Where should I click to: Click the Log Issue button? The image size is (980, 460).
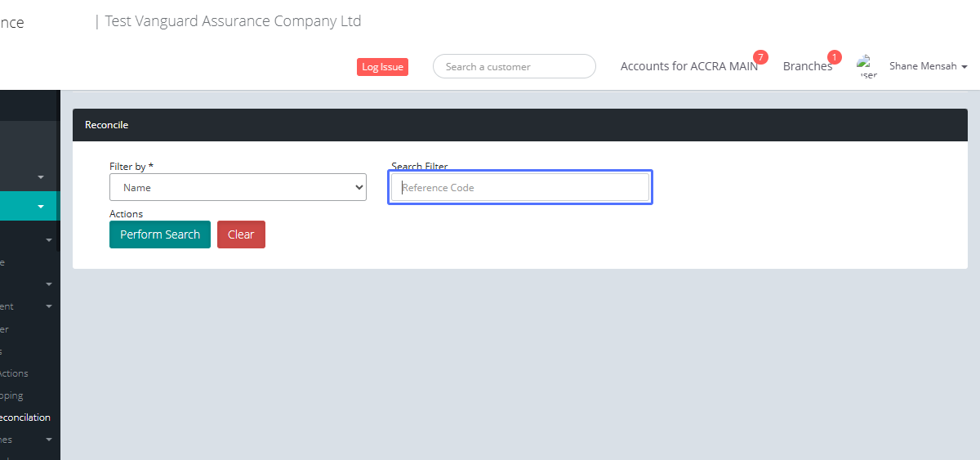(382, 67)
